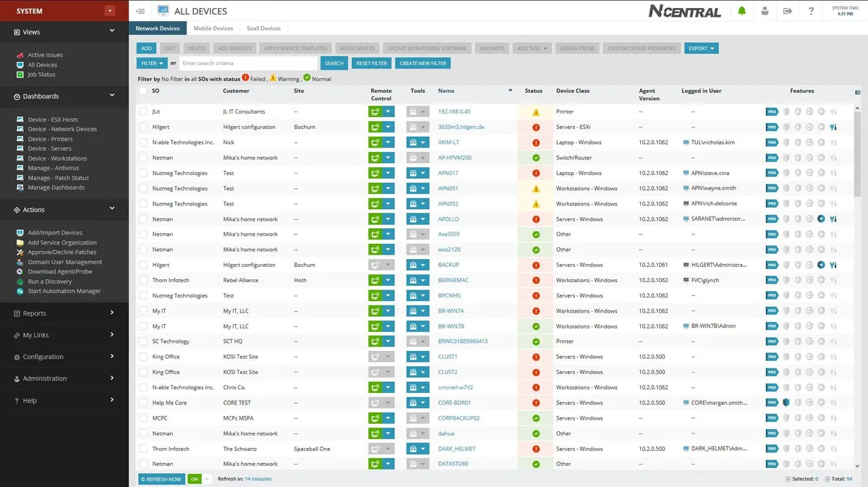Click the SEARCH button

(x=334, y=63)
